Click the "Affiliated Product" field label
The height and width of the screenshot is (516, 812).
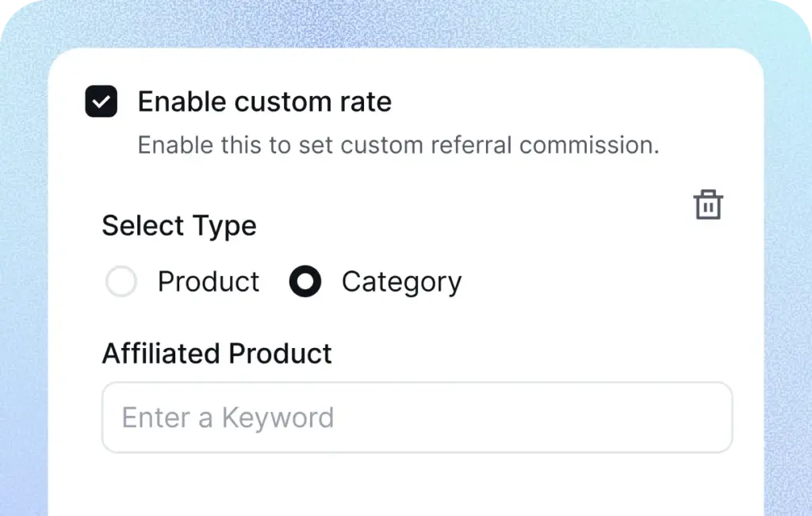[216, 353]
